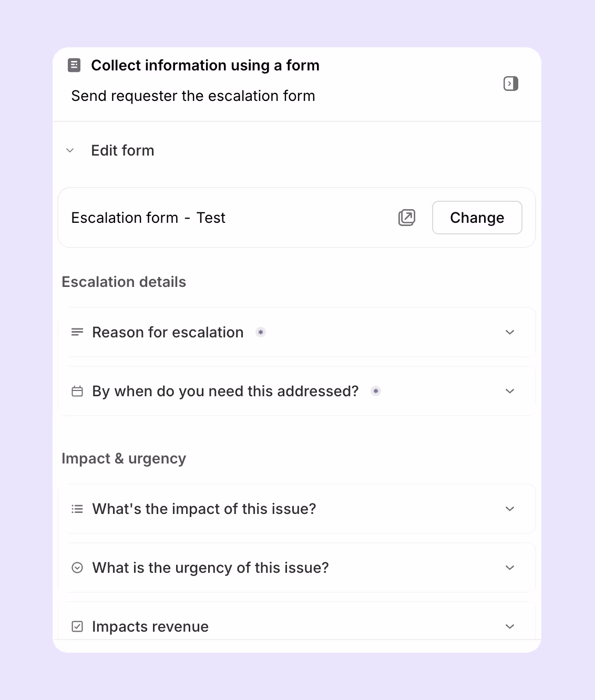Click the list icon beside impact question
Screen dimensions: 595x700
pos(77,509)
